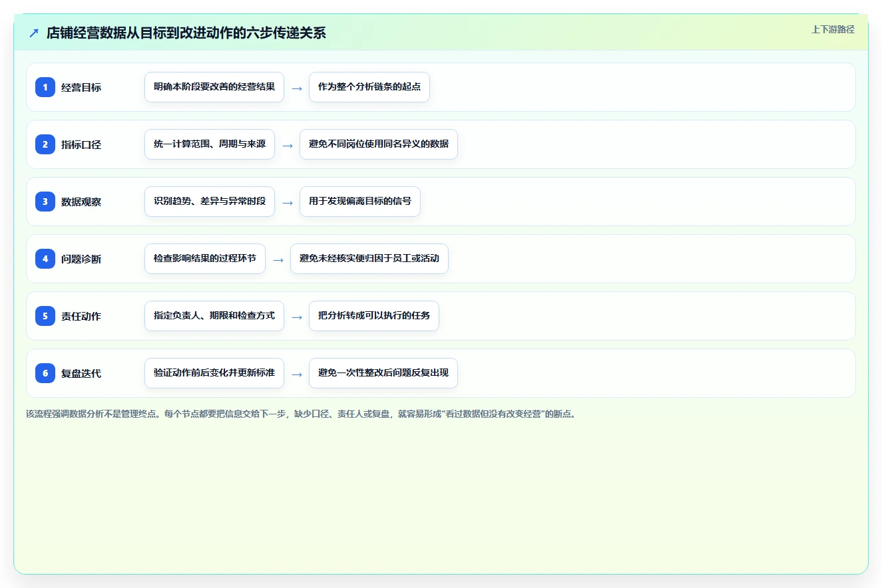Click the 用于发现偏离目标的信号 box

360,202
